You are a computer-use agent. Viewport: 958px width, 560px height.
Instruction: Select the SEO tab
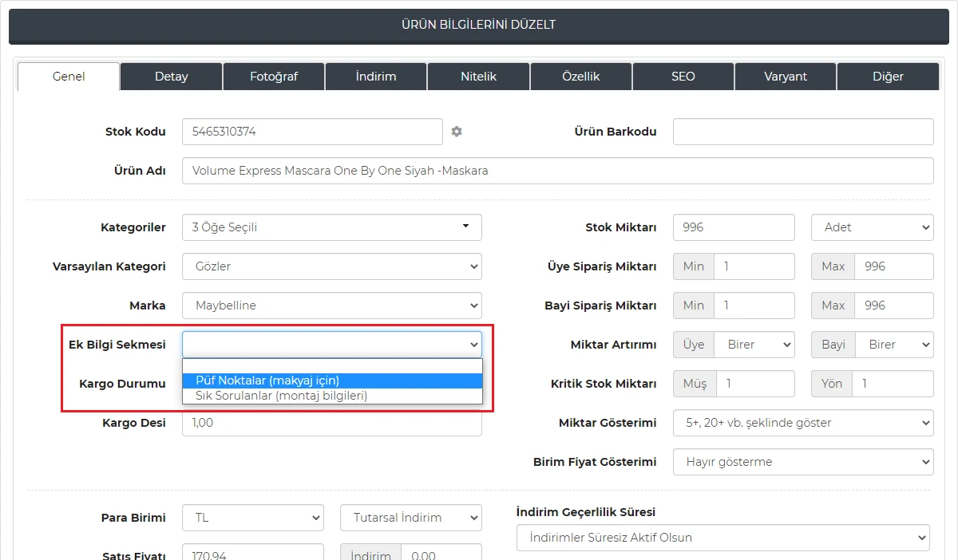tap(683, 77)
